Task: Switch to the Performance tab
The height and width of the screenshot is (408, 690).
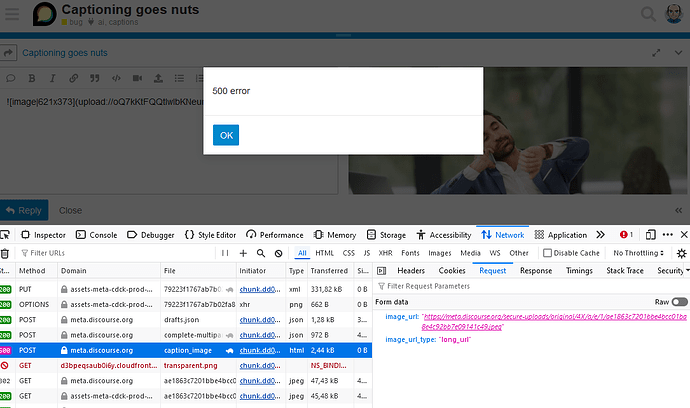Action: (x=275, y=235)
